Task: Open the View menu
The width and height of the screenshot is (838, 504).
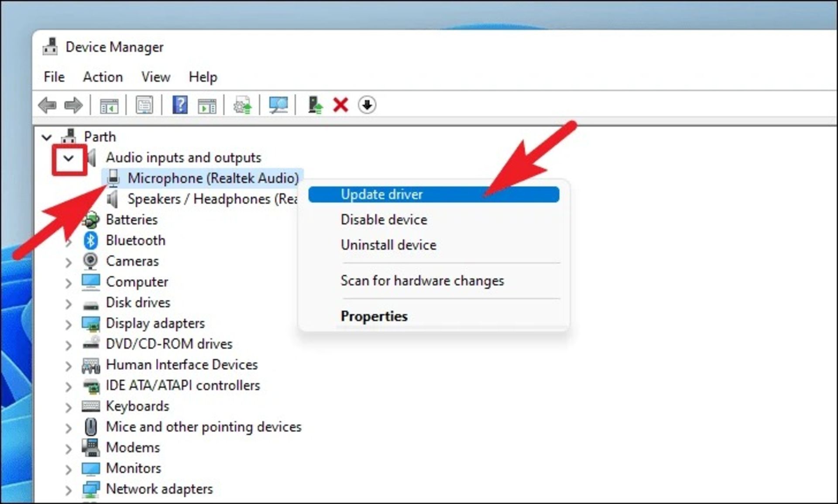Action: tap(155, 77)
